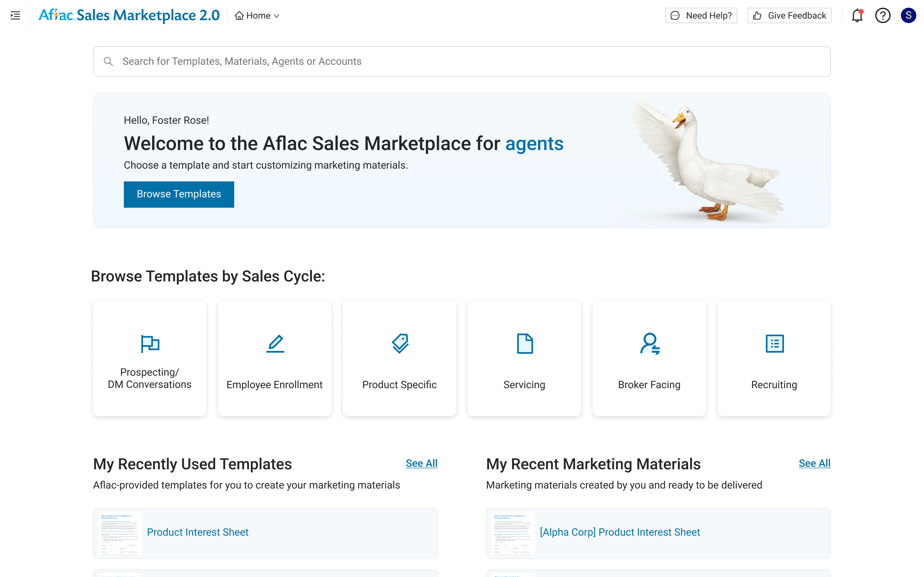Click the Browse Templates button
The image size is (924, 577).
[x=179, y=194]
